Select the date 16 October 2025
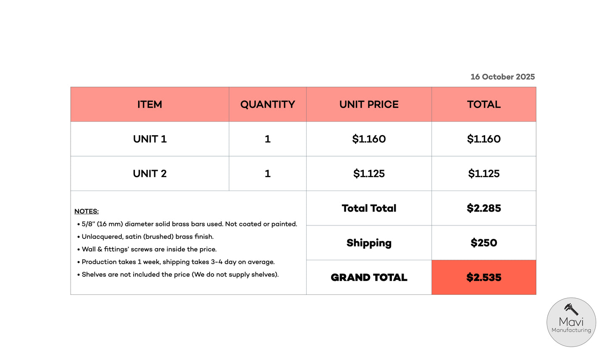This screenshot has width=607, height=364. (x=502, y=77)
